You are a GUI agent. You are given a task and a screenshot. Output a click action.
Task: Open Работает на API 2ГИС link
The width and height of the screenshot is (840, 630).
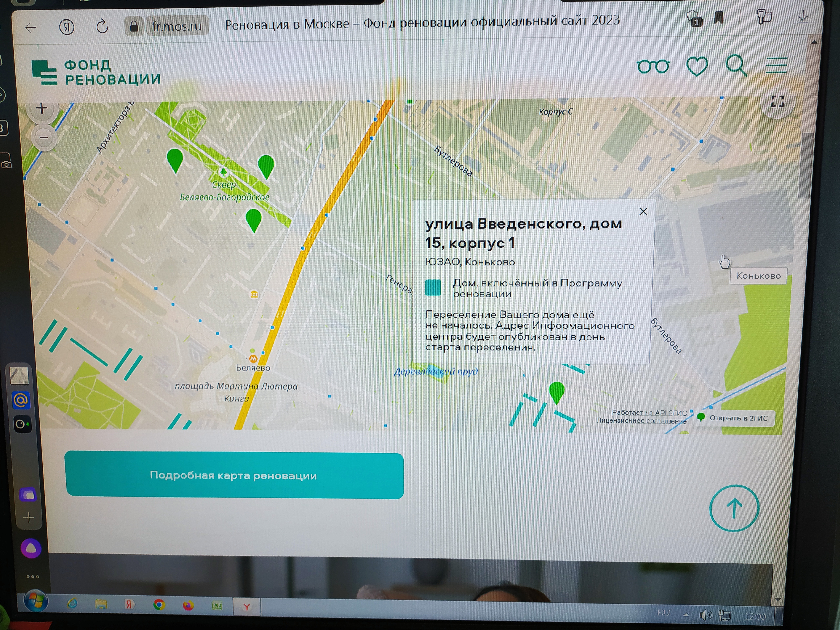pos(649,413)
